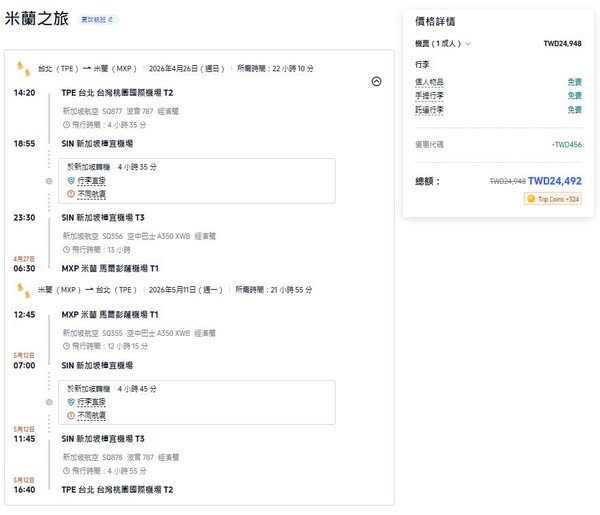Click the gold coin icon in Trip Coins badge
Image resolution: width=600 pixels, height=515 pixels.
pyautogui.click(x=531, y=199)
